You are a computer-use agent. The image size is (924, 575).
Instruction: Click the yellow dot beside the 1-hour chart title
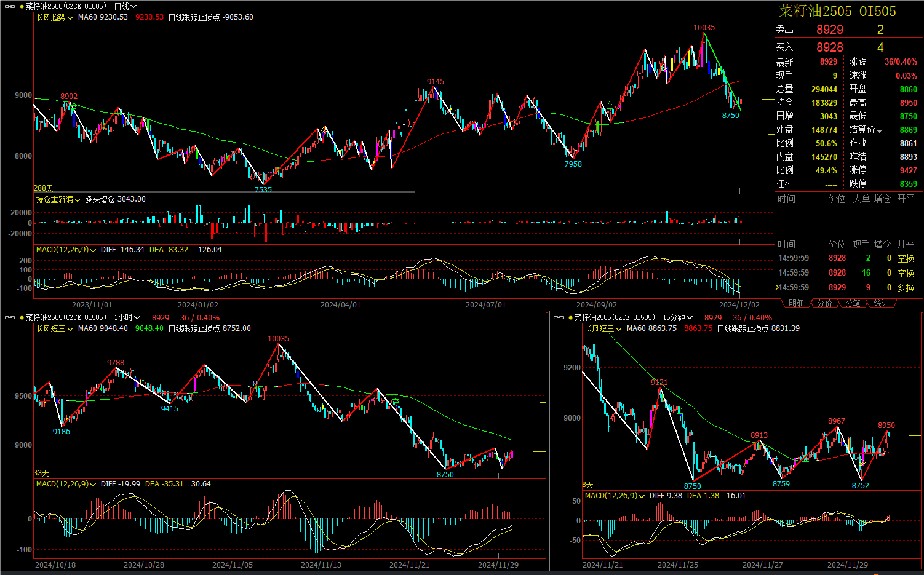click(x=22, y=318)
